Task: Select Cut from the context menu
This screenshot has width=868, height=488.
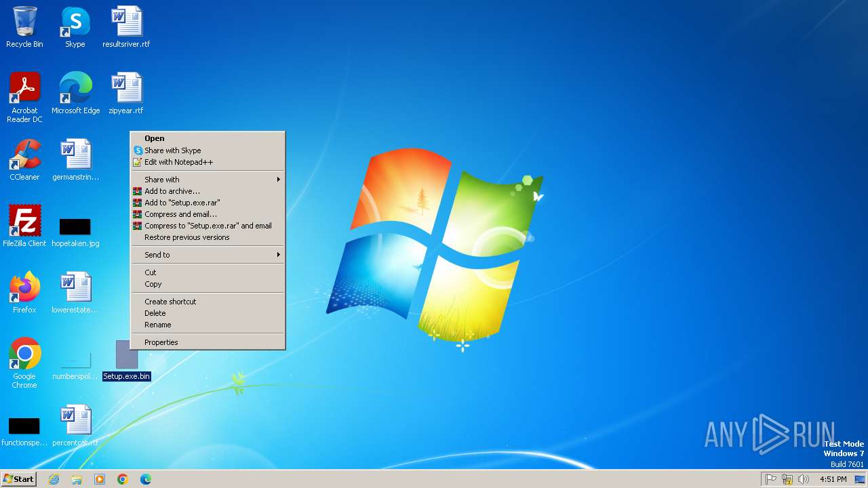Action: (208, 272)
